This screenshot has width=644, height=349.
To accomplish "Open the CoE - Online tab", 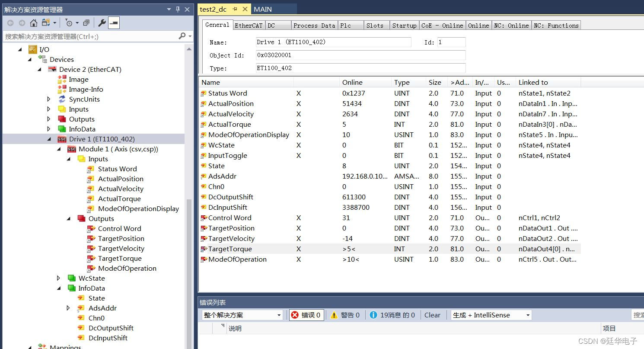I will 442,26.
